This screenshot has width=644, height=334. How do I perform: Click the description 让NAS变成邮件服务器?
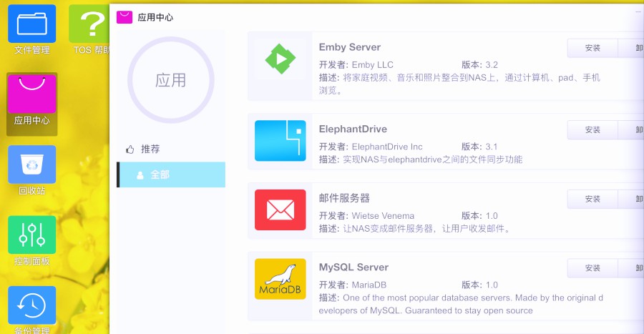[x=426, y=229]
